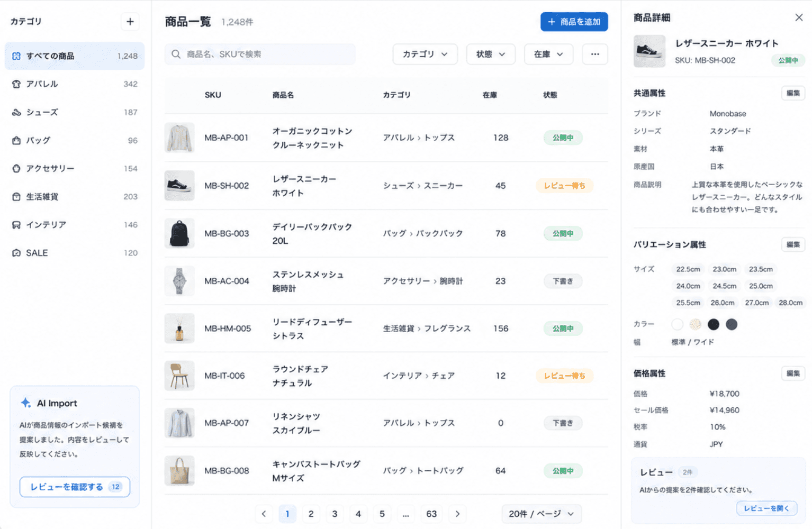The image size is (812, 529).
Task: Click product name ラウンドチェア ナチュラル
Action: pos(300,376)
